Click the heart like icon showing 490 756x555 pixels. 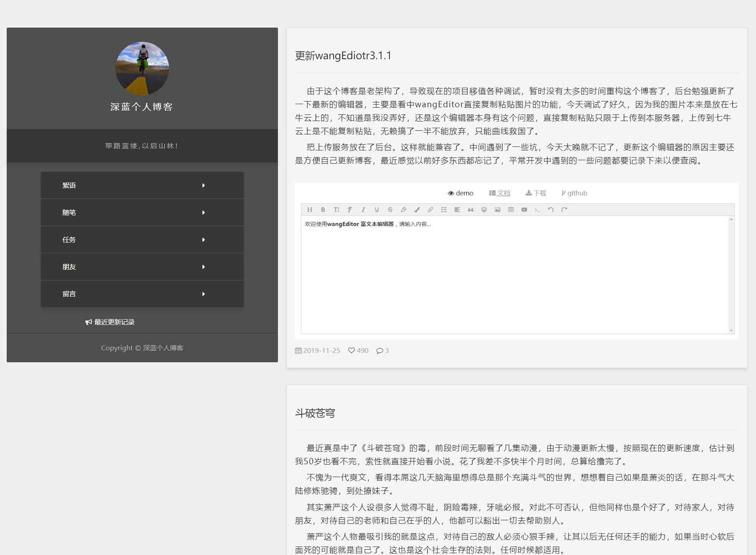[351, 351]
